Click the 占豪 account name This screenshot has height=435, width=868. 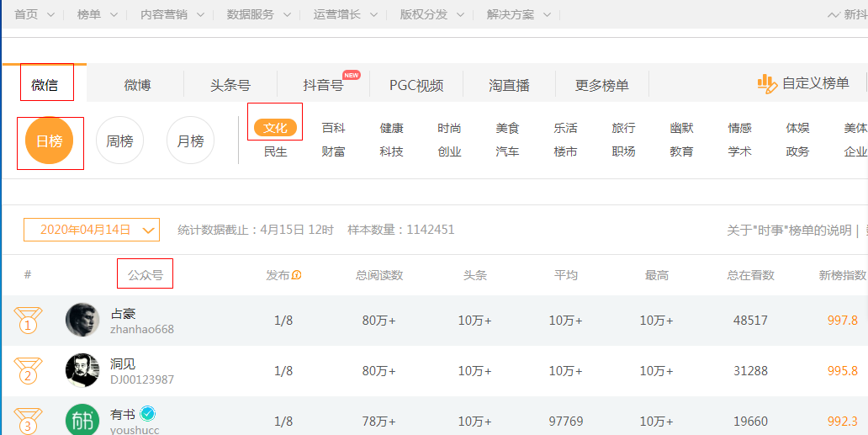(123, 314)
